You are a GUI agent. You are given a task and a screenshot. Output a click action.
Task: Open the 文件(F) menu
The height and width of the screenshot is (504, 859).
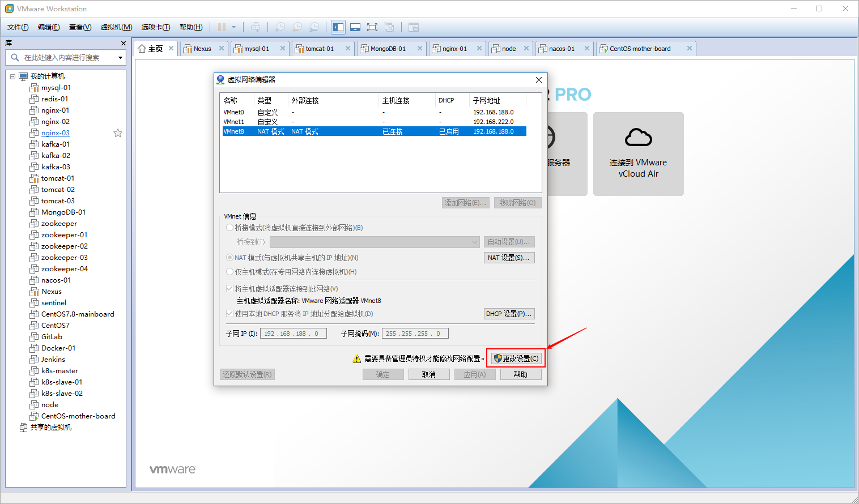pos(18,27)
